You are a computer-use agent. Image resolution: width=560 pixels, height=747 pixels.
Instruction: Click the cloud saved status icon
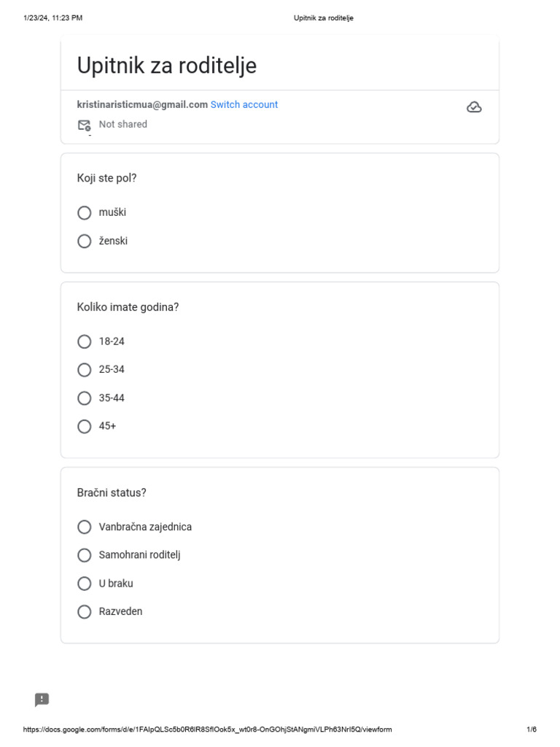pos(474,108)
